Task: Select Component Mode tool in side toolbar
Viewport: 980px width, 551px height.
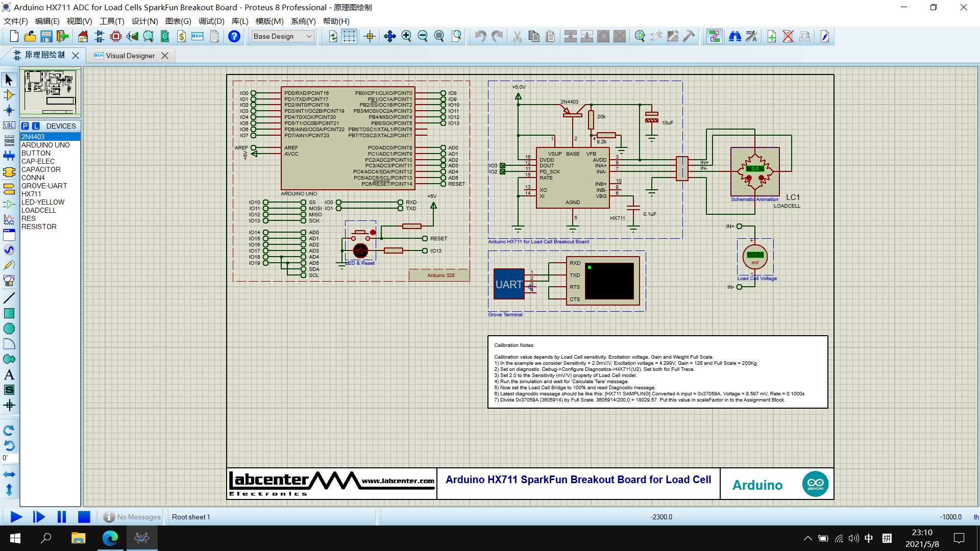Action: (9, 95)
